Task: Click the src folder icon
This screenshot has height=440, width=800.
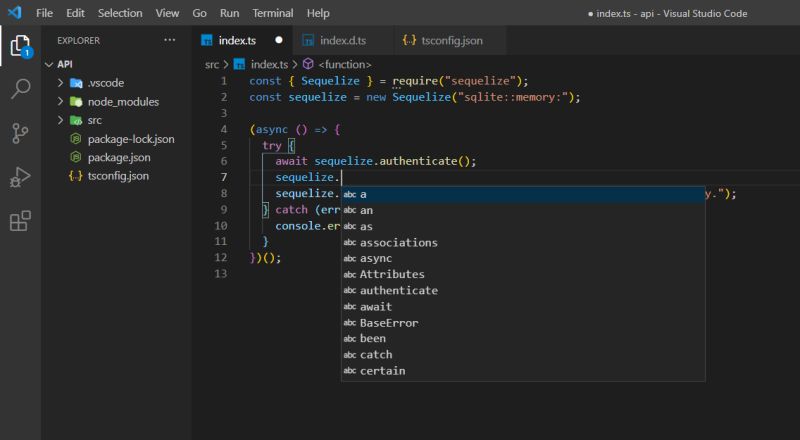Action: click(76, 120)
